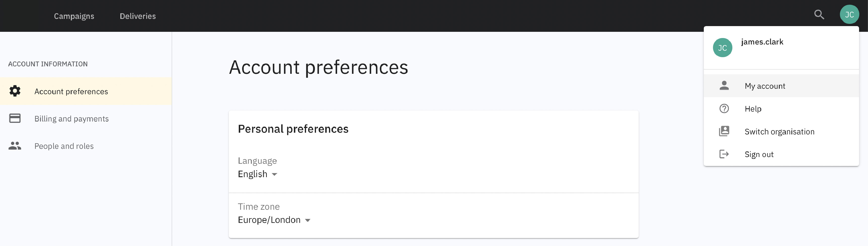The height and width of the screenshot is (246, 868).
Task: Click the gear icon for Account preferences
Action: (x=15, y=91)
